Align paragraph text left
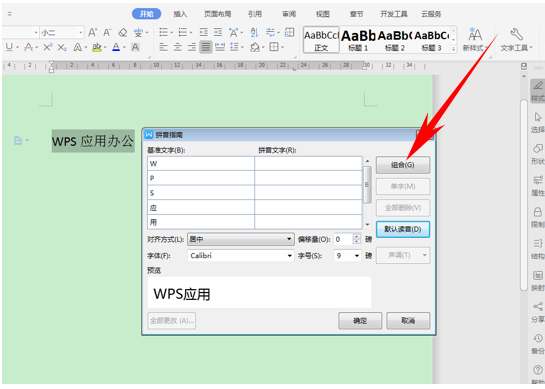This screenshot has width=545, height=389. 163,47
